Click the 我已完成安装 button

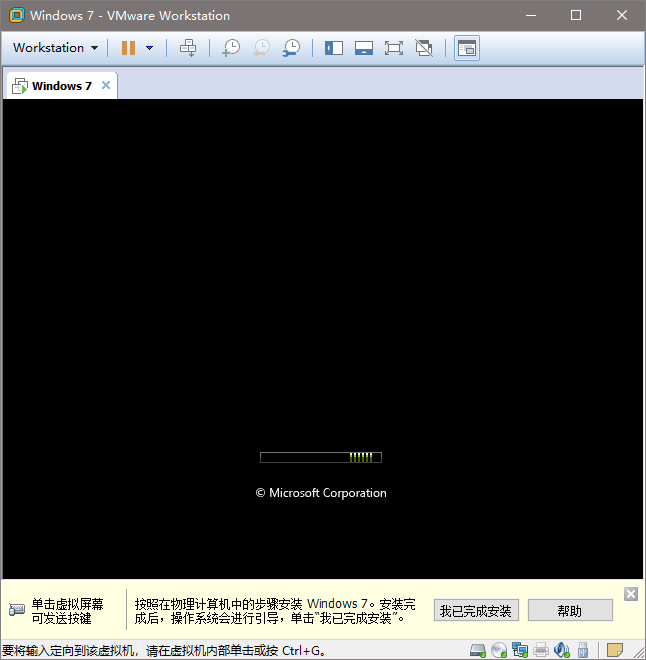click(x=476, y=610)
